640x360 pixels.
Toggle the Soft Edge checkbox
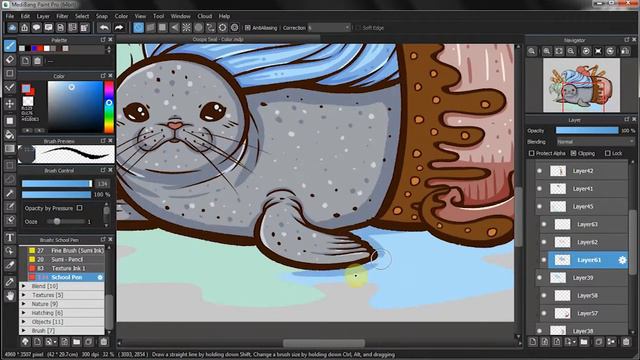pyautogui.click(x=358, y=28)
